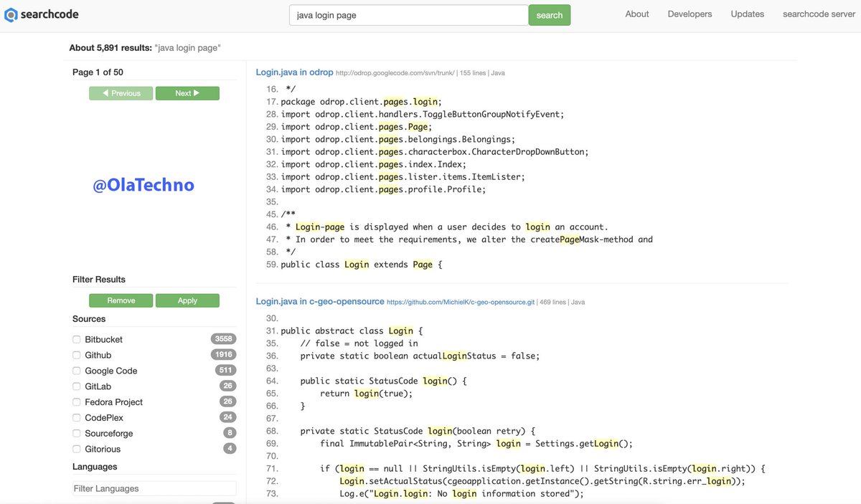Check the Fedora Project source checkbox

pyautogui.click(x=77, y=402)
